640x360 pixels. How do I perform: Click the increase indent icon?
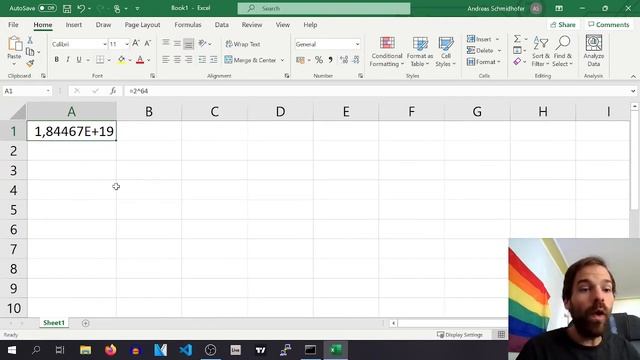[x=213, y=60]
